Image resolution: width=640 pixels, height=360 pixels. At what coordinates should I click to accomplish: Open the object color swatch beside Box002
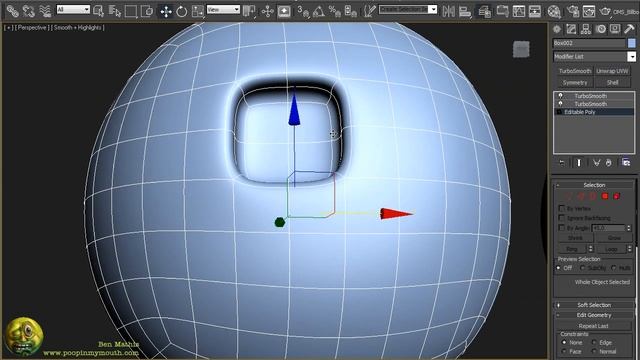click(x=632, y=43)
